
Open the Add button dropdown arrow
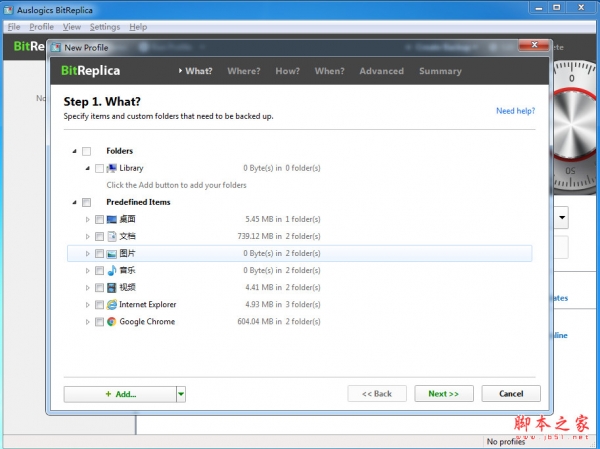point(181,394)
